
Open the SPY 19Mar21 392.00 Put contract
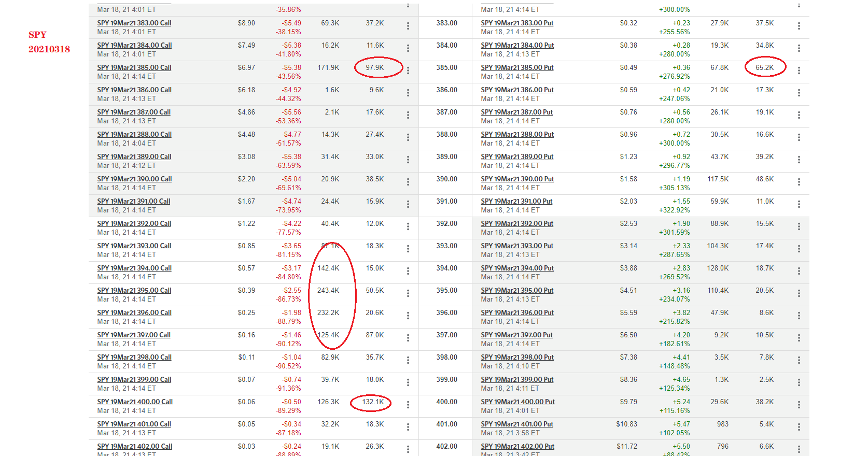[x=517, y=224]
